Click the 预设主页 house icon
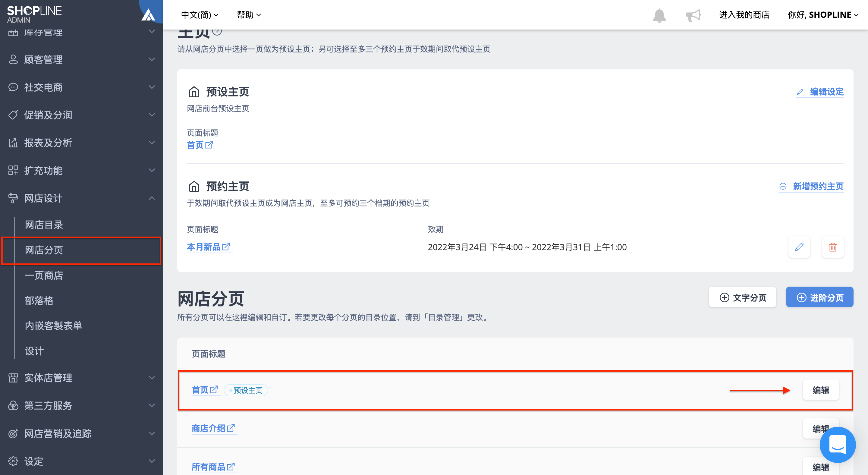The image size is (868, 475). pyautogui.click(x=194, y=91)
